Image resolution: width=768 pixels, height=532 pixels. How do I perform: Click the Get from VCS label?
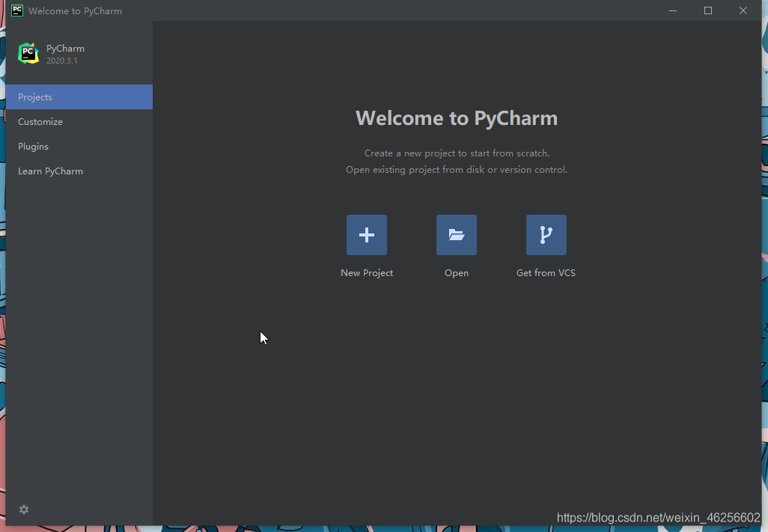pos(546,272)
